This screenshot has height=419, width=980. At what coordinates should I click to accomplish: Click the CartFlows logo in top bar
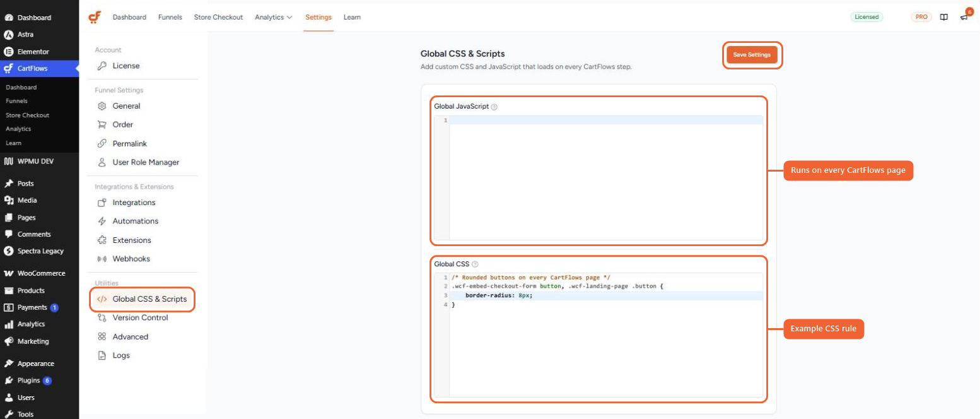95,17
